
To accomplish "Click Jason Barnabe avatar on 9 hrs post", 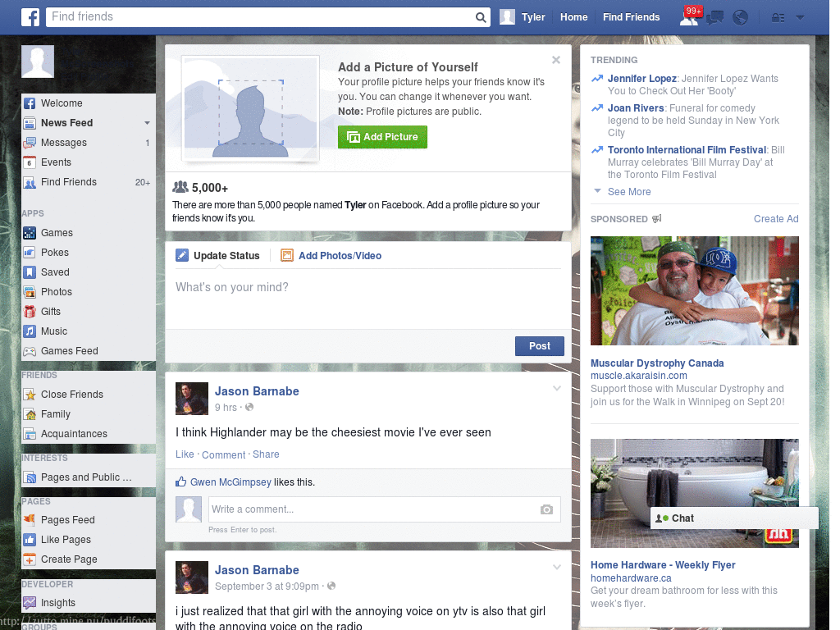I will click(x=192, y=399).
